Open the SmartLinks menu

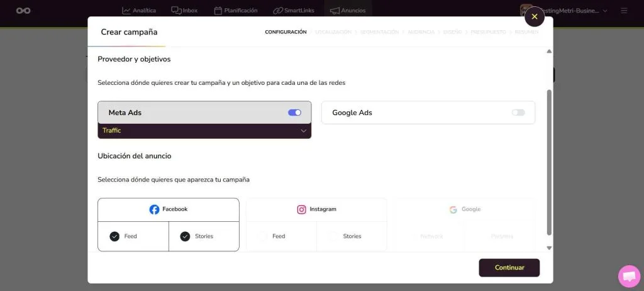(x=294, y=11)
